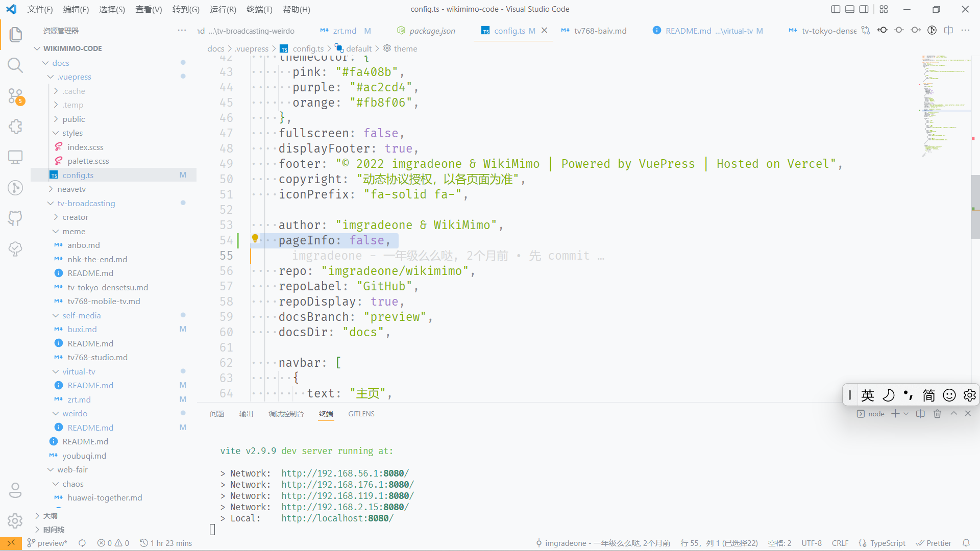Switch to the package.json tab
980x551 pixels.
[432, 31]
